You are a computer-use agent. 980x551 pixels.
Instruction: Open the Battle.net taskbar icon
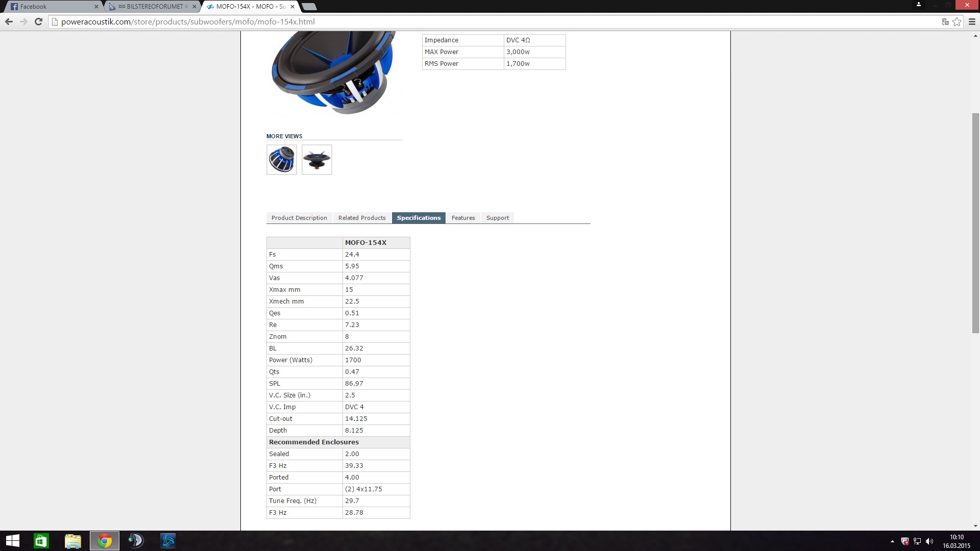tap(168, 541)
